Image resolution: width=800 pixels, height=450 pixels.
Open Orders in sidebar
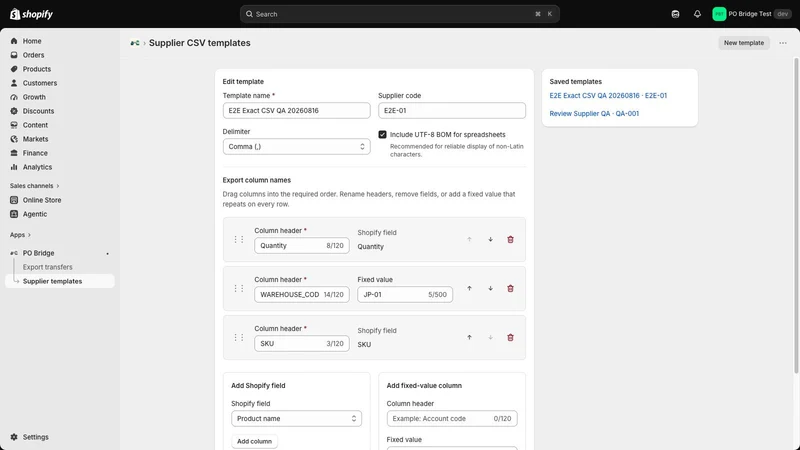tap(33, 55)
